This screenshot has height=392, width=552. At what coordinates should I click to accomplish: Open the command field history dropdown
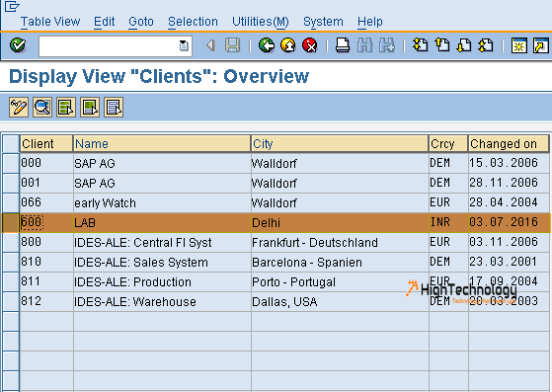pos(184,45)
